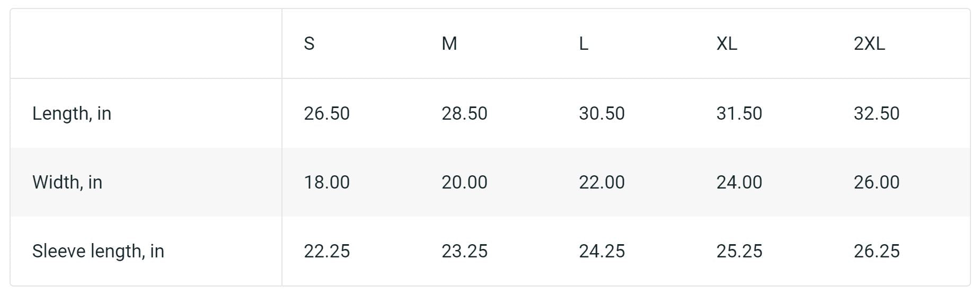Screen dimensions: 980x295
Task: Select the "Sleeve length, in" row label
Action: 98,251
